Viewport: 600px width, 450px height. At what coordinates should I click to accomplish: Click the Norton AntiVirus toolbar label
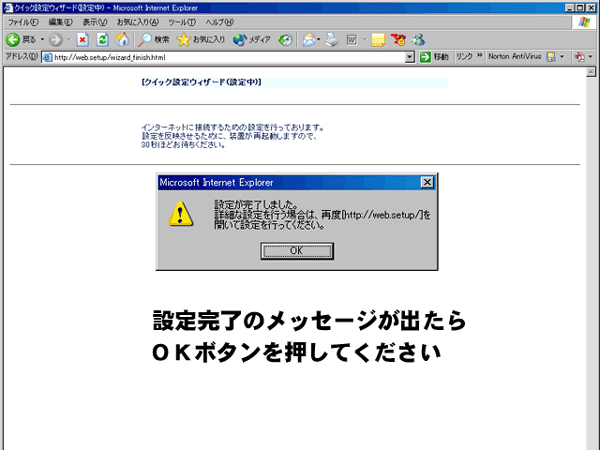pyautogui.click(x=514, y=56)
